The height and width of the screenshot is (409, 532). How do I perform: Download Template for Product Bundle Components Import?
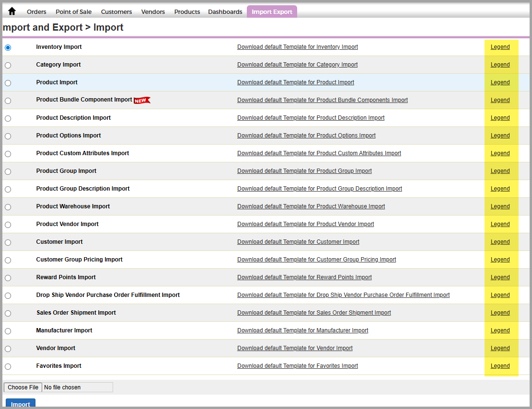pyautogui.click(x=323, y=100)
